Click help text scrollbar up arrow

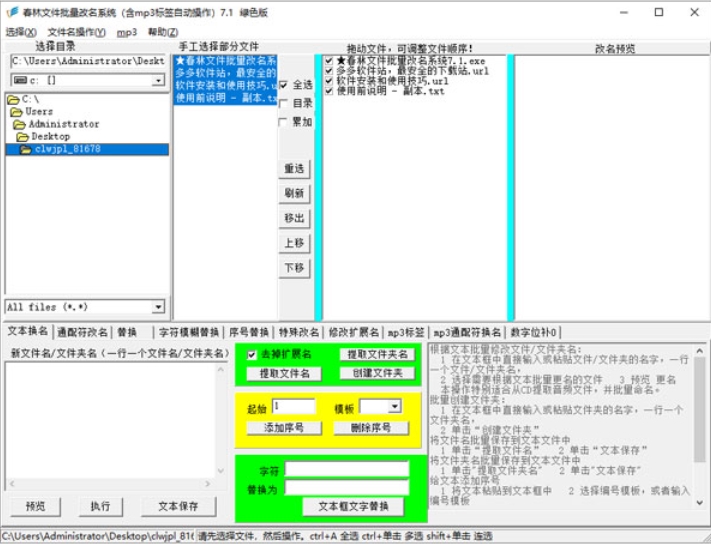tap(700, 351)
